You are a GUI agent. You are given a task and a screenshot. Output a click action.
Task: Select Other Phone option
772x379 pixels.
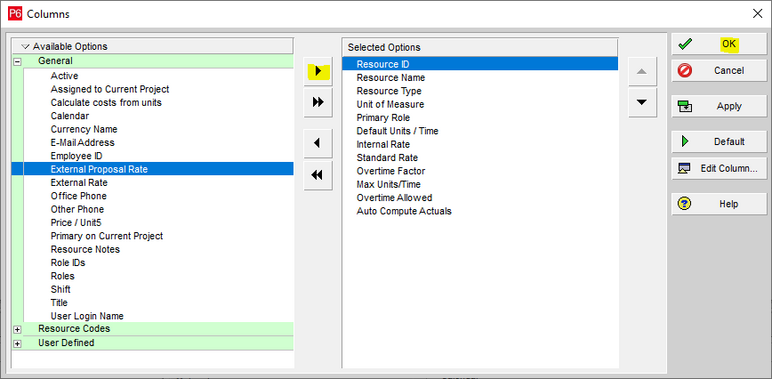[77, 209]
